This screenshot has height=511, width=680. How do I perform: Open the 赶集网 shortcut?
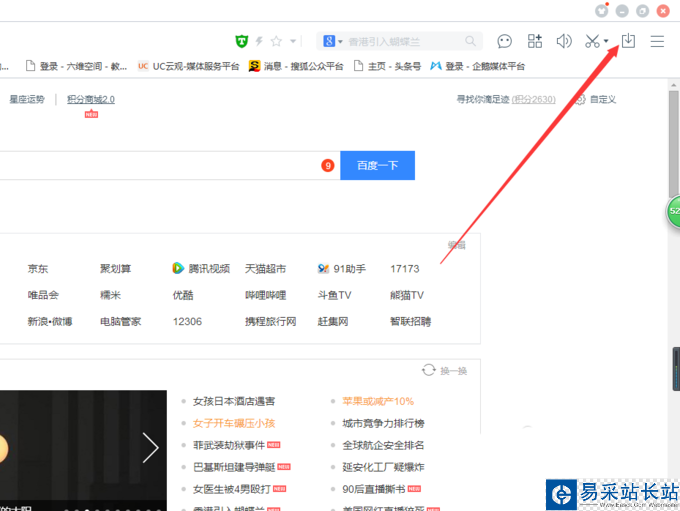tap(333, 321)
